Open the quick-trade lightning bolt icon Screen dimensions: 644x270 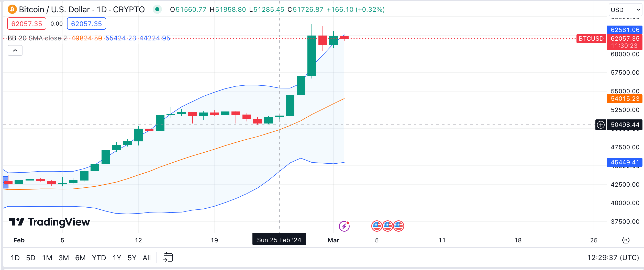(345, 226)
